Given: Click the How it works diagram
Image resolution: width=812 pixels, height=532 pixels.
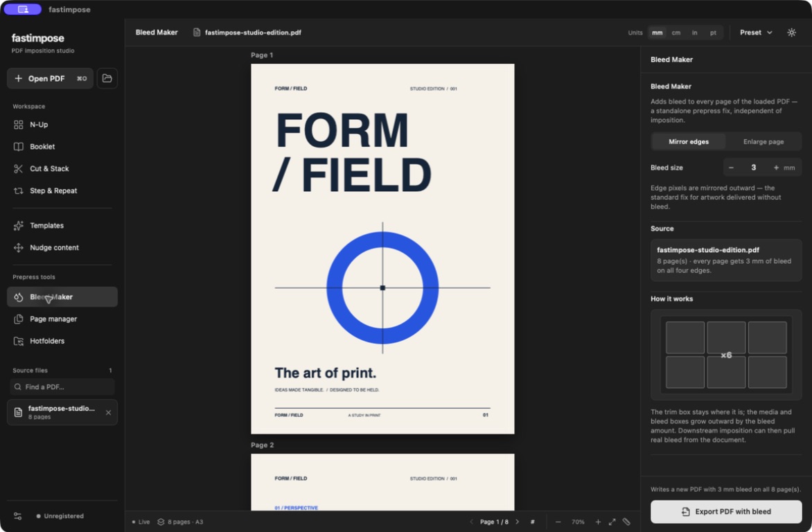Looking at the screenshot, I should click(x=726, y=355).
